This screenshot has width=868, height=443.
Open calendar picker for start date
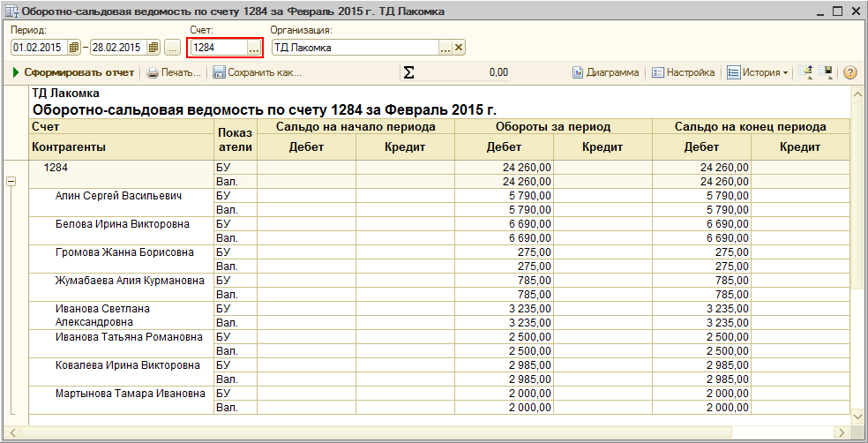(x=74, y=48)
